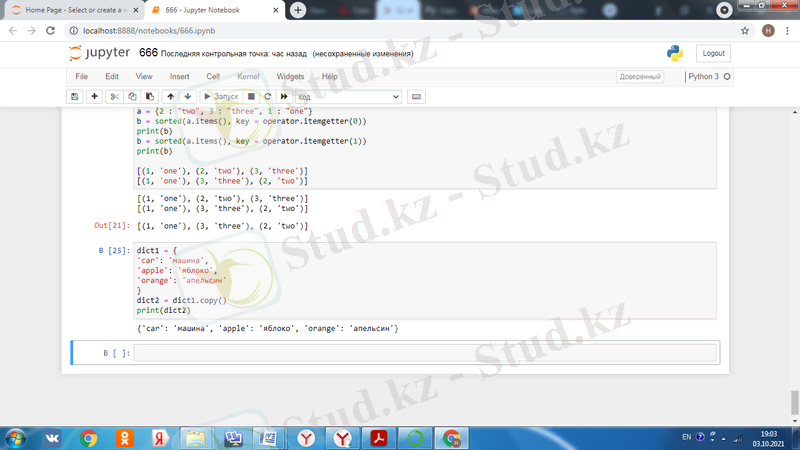Paste cells below icon
800x450 pixels.
tap(149, 96)
